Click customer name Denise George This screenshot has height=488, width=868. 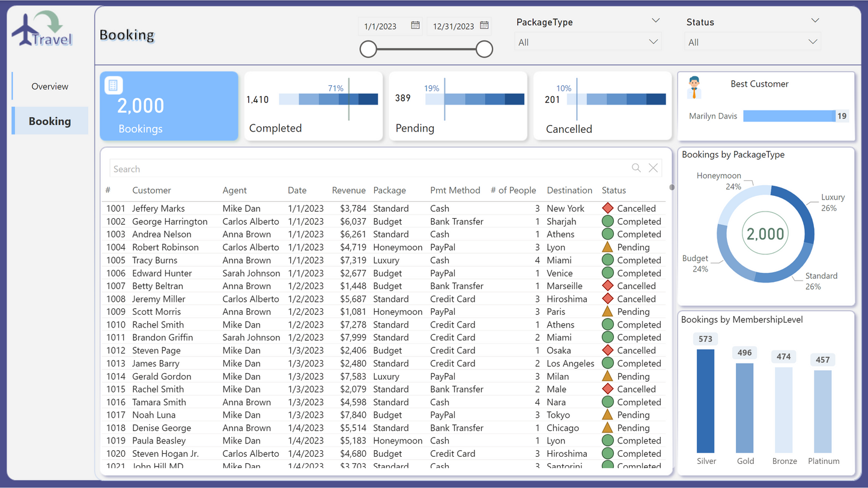tap(162, 428)
